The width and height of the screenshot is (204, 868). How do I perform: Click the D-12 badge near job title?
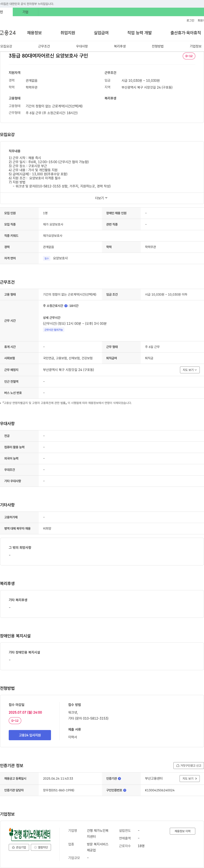189,56
